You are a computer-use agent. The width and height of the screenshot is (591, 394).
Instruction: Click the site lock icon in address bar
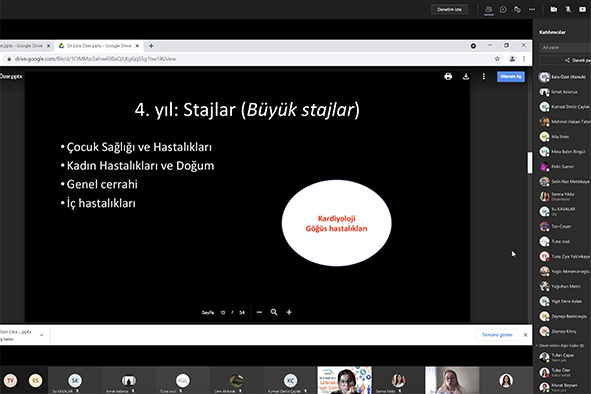click(9, 59)
